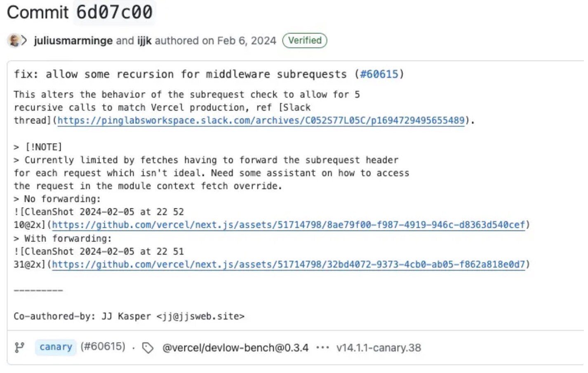Screen dimensions: 588x373
Task: Expand the co-authors chevron beside avatar
Action: 24,40
